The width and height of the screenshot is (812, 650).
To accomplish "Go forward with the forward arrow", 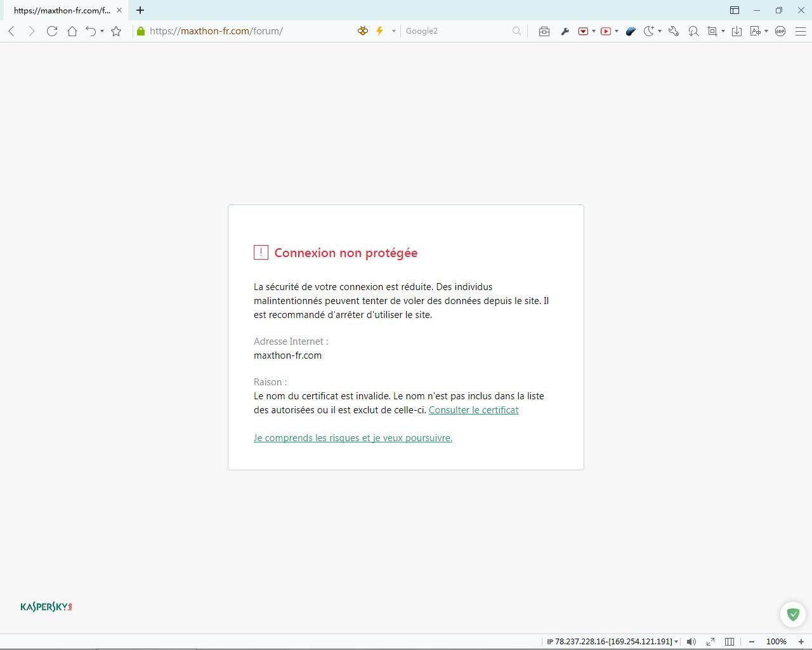I will click(31, 31).
